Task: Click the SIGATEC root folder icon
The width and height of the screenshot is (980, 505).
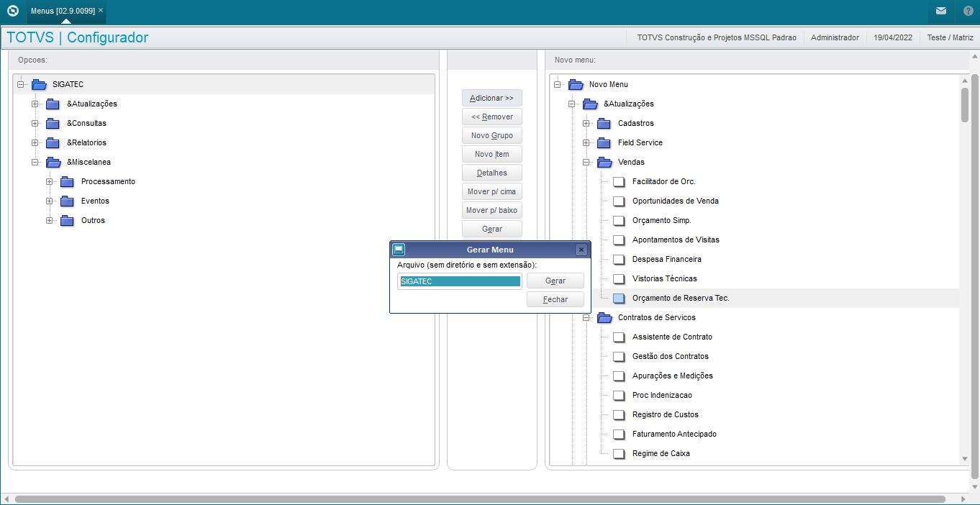Action: click(x=39, y=84)
